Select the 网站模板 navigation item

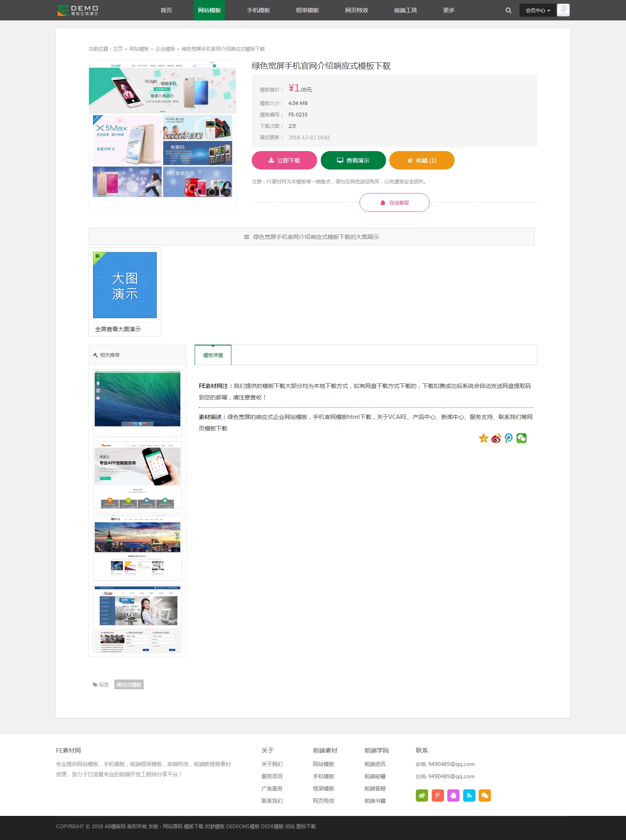click(209, 10)
